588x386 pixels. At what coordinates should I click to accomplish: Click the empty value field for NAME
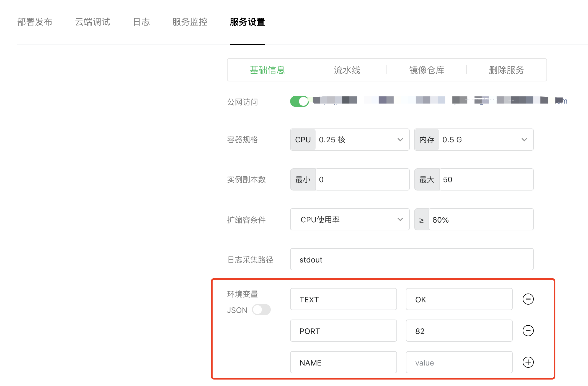pyautogui.click(x=459, y=362)
